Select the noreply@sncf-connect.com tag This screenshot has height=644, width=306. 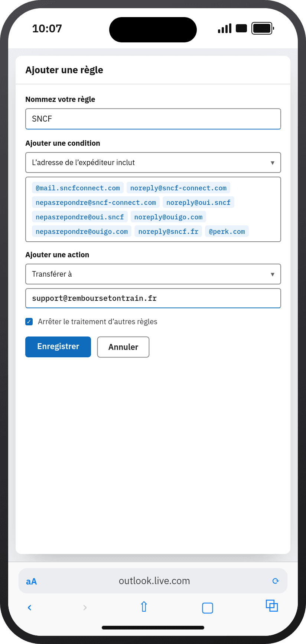coord(178,188)
